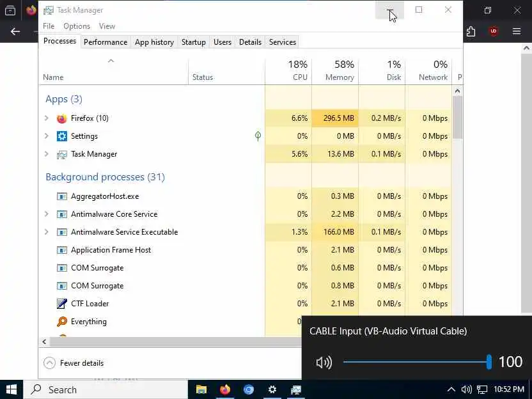Click the Antimalware Core Service icon
The height and width of the screenshot is (399, 532).
[x=62, y=214]
